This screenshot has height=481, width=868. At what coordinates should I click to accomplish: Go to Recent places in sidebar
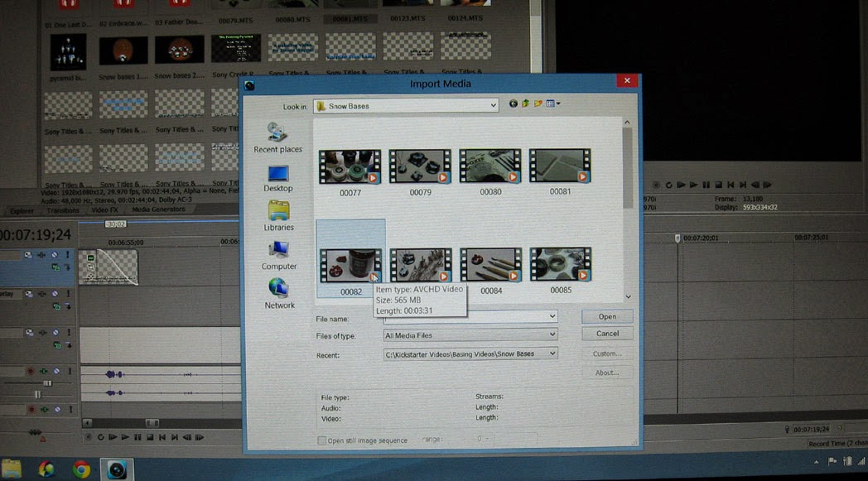[x=278, y=137]
